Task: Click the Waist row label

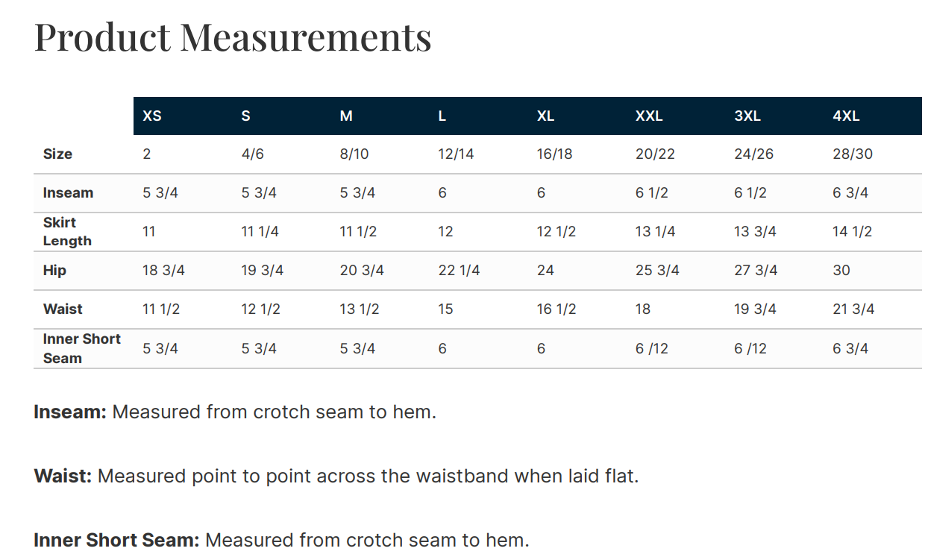Action: coord(63,309)
